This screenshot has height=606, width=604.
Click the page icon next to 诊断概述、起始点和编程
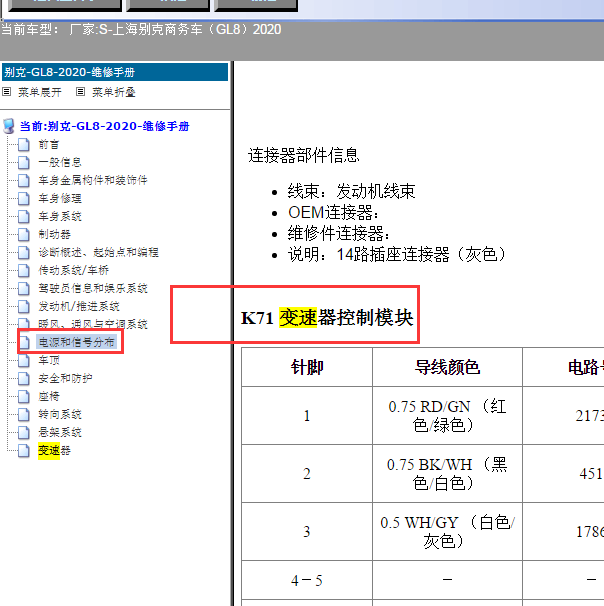point(24,252)
